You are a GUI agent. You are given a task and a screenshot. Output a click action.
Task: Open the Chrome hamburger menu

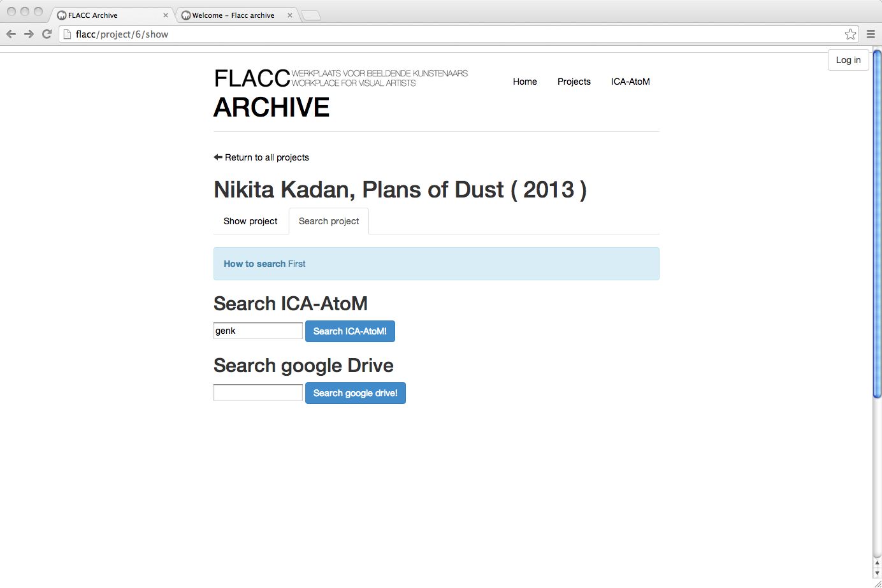pyautogui.click(x=871, y=34)
